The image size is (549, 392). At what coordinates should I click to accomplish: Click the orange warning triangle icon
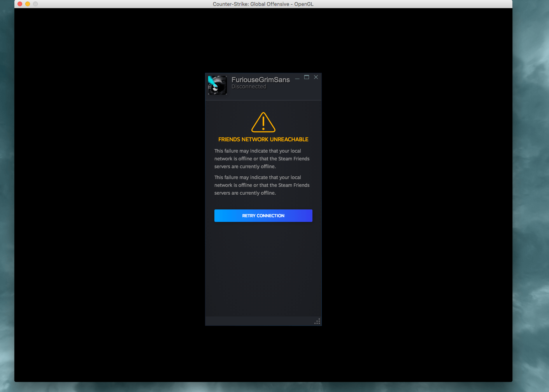[x=263, y=122]
